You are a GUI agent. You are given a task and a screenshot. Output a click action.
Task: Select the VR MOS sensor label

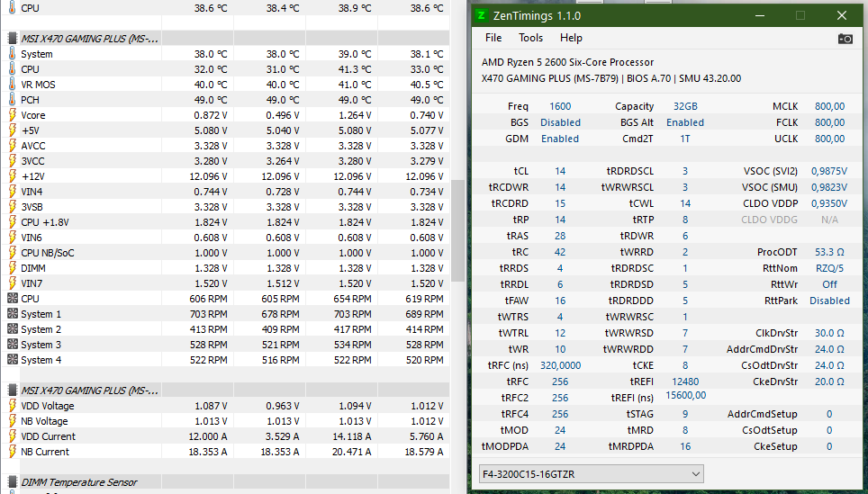pos(38,84)
